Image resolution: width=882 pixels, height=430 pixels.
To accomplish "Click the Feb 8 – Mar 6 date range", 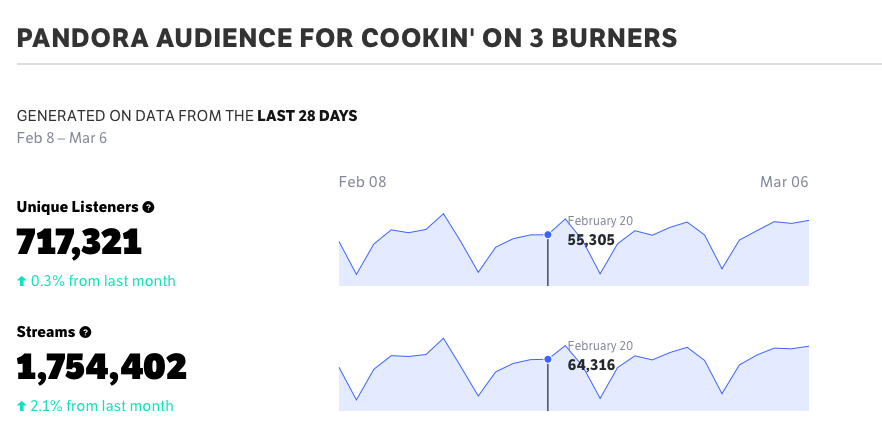I will [x=62, y=138].
